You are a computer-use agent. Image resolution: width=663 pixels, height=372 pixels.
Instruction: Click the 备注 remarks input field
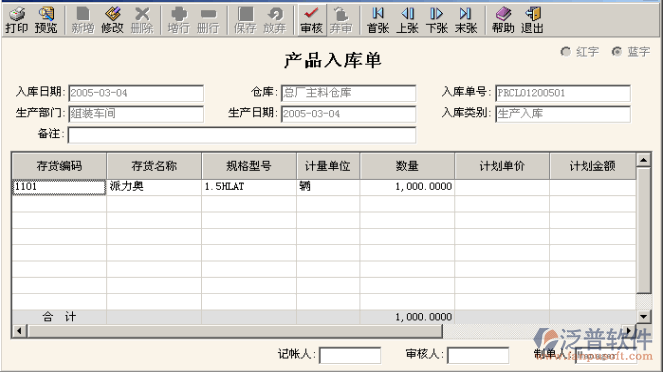(242, 135)
